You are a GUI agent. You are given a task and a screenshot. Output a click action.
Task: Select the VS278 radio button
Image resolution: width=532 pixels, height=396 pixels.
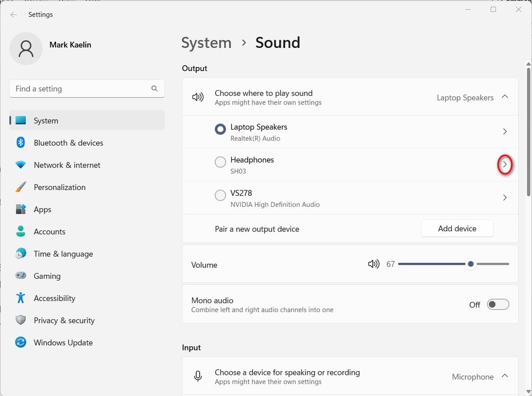[x=220, y=195]
